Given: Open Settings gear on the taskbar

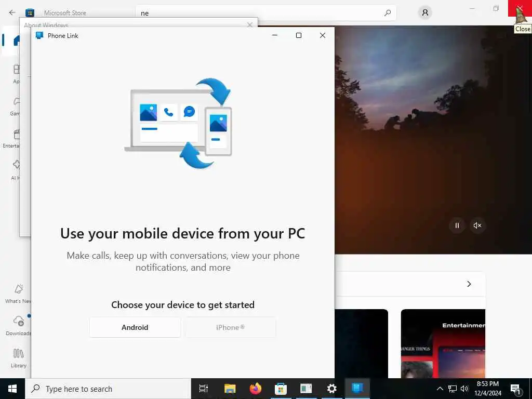Looking at the screenshot, I should (331, 389).
